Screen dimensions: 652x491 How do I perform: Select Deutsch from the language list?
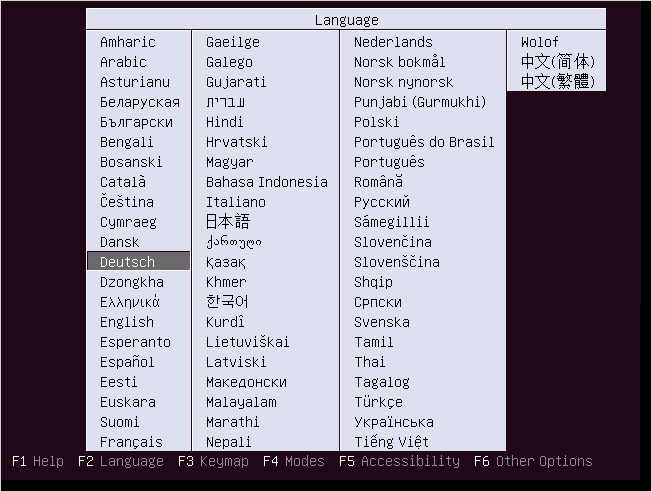coord(128,262)
